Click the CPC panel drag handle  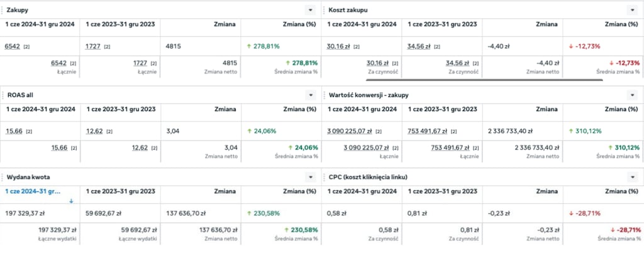(325, 177)
